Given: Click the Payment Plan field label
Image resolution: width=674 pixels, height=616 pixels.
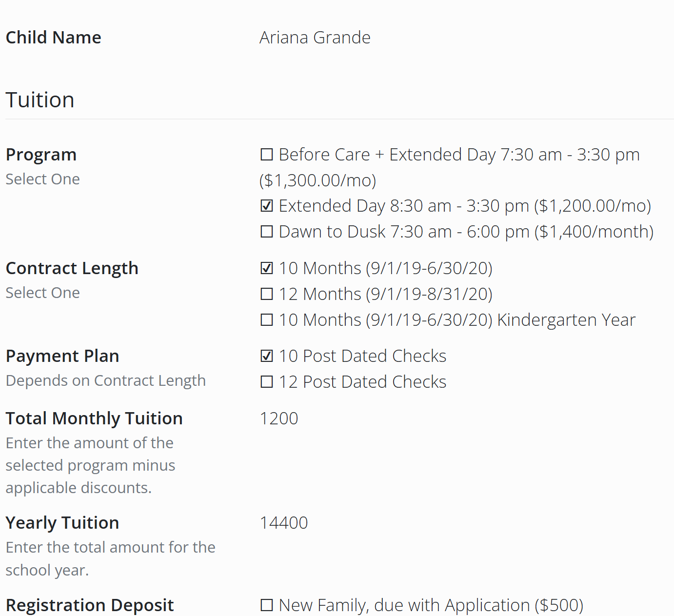Looking at the screenshot, I should click(x=62, y=356).
